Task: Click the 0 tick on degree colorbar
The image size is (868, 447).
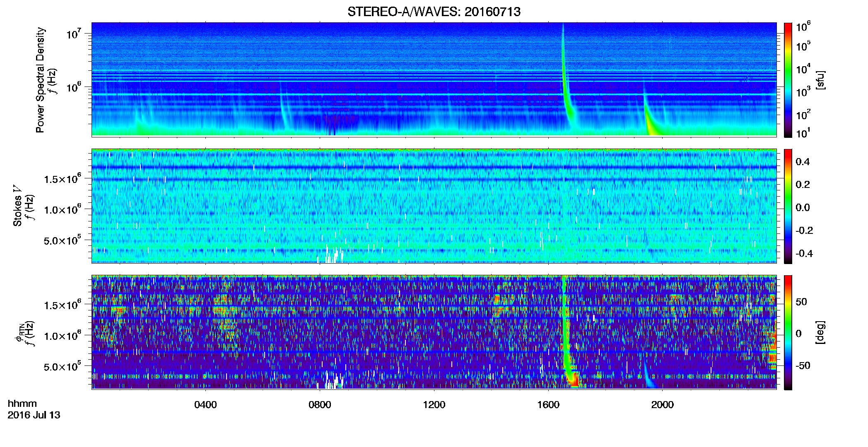Action: point(799,334)
